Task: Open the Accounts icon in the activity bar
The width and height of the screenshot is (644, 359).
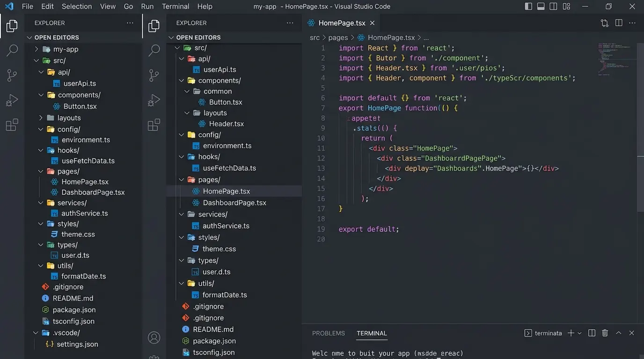Action: tap(154, 337)
